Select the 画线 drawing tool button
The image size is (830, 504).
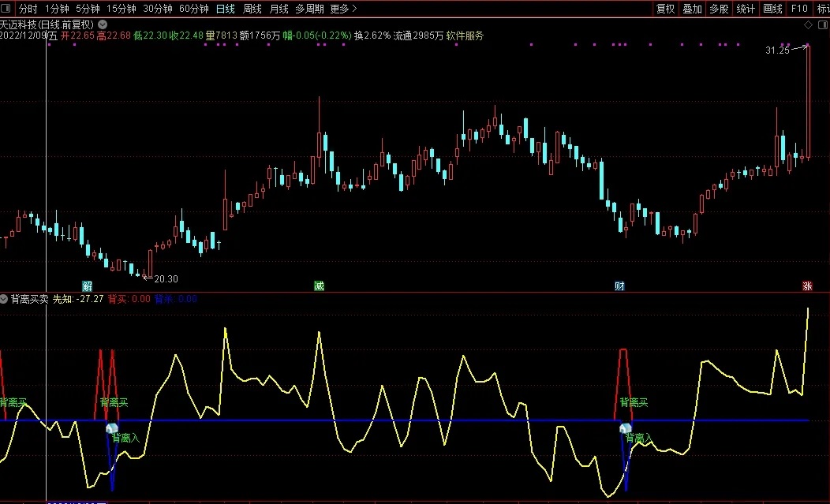pos(773,9)
